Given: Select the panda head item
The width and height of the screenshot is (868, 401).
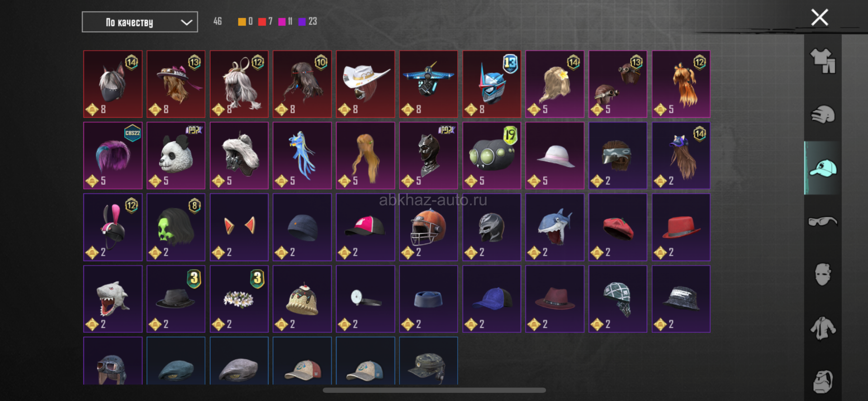Looking at the screenshot, I should [176, 156].
